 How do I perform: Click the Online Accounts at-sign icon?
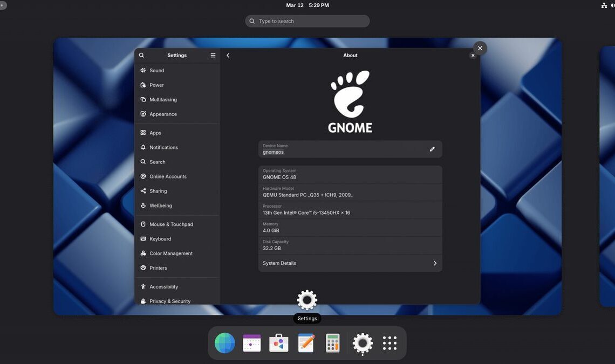143,176
